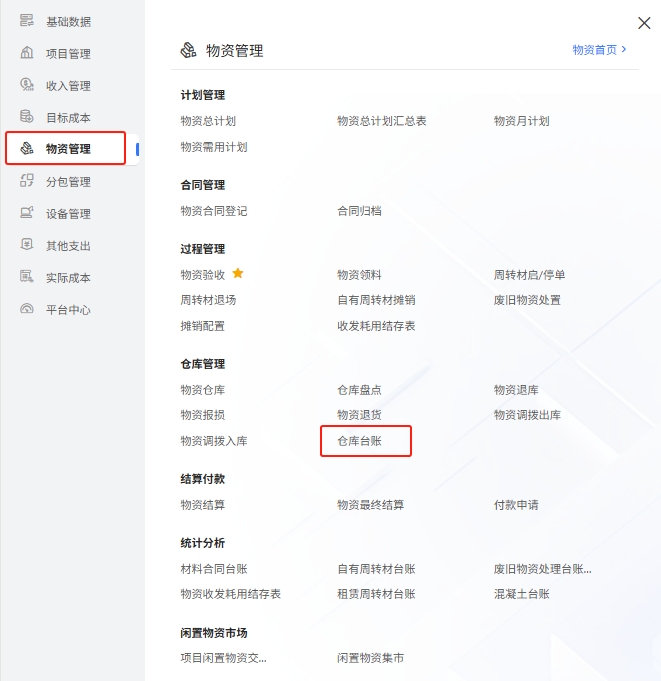661x681 pixels.
Task: Select 实际成本 in the sidebar
Action: click(x=67, y=277)
